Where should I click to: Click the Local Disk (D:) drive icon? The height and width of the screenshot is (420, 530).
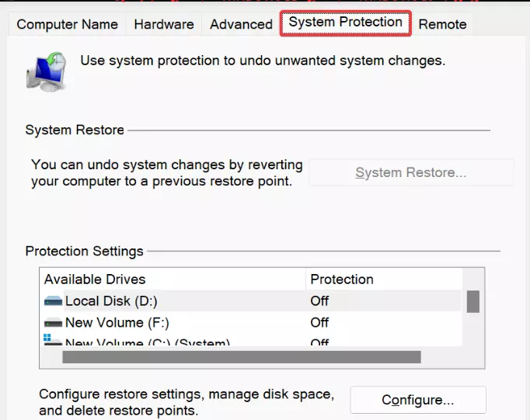coord(53,300)
